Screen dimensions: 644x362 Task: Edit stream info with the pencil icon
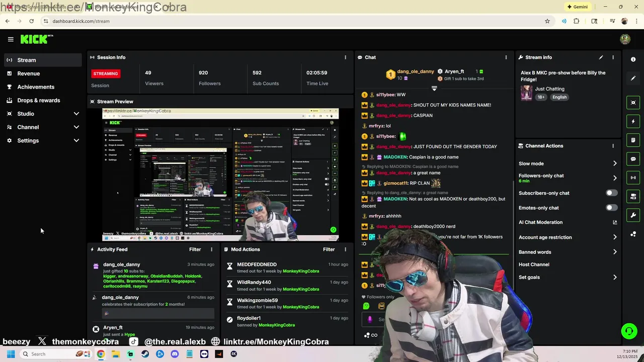601,57
